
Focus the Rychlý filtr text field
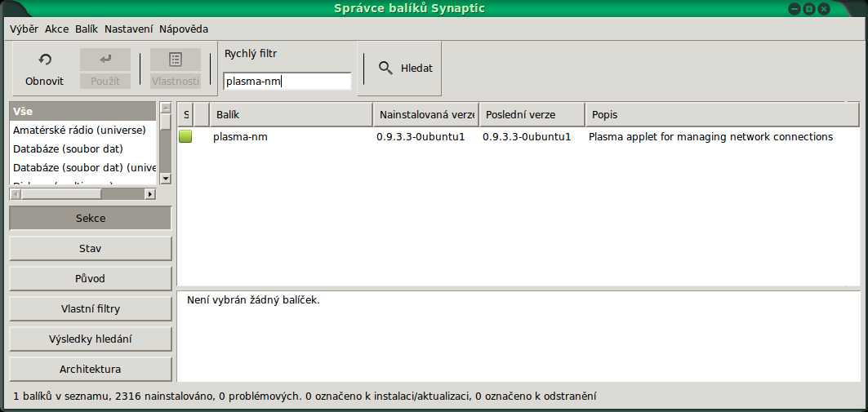point(287,82)
